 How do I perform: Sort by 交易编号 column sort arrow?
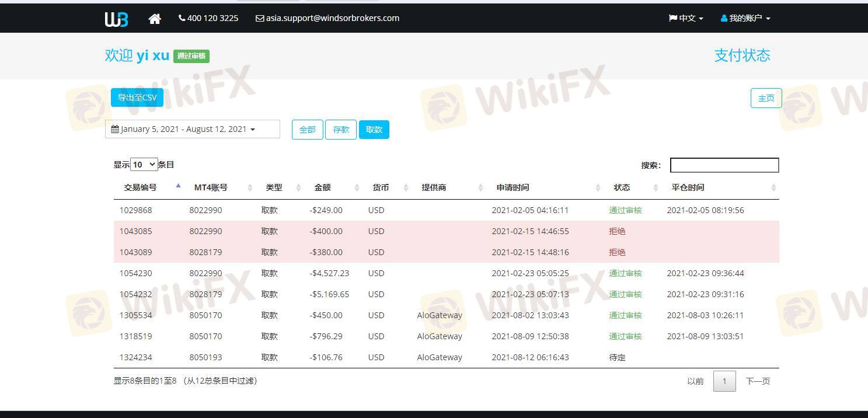[178, 187]
